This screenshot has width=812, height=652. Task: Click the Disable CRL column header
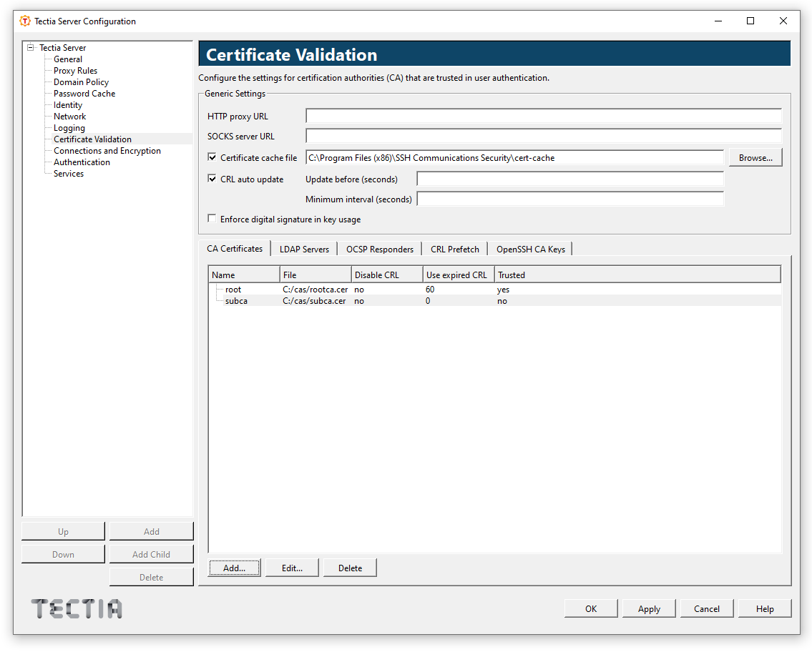pos(387,275)
